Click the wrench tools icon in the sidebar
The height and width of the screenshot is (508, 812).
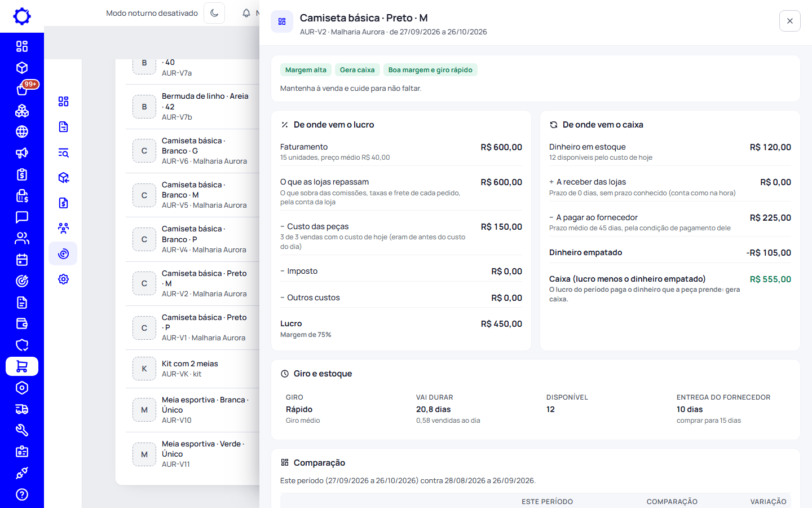click(22, 431)
